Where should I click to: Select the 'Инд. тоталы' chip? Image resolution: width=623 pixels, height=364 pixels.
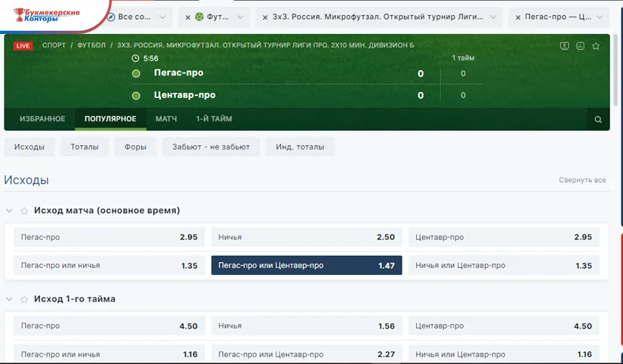300,147
